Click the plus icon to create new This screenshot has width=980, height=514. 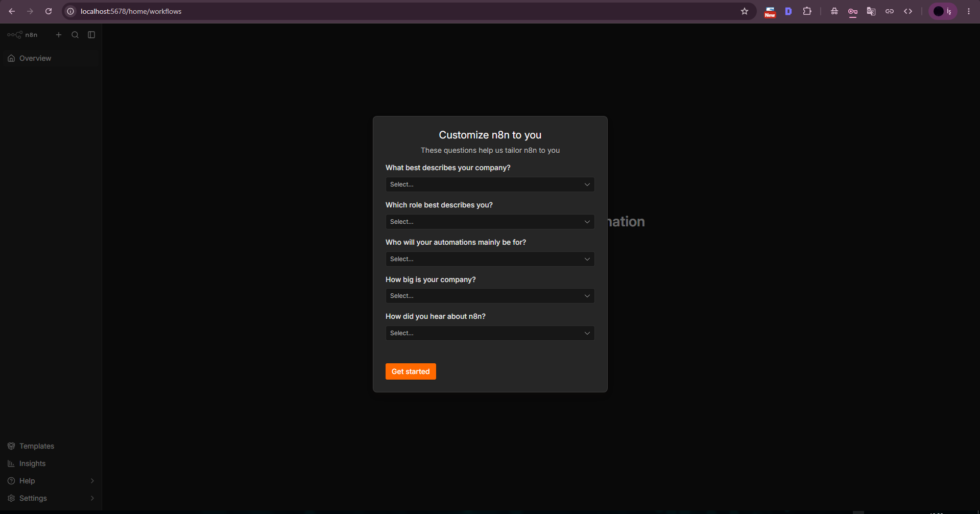[59, 35]
